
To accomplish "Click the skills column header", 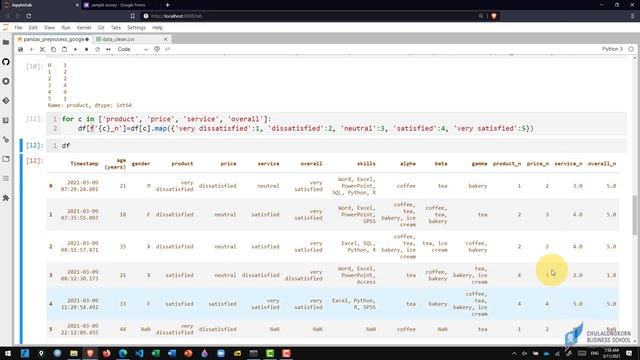I will [366, 164].
